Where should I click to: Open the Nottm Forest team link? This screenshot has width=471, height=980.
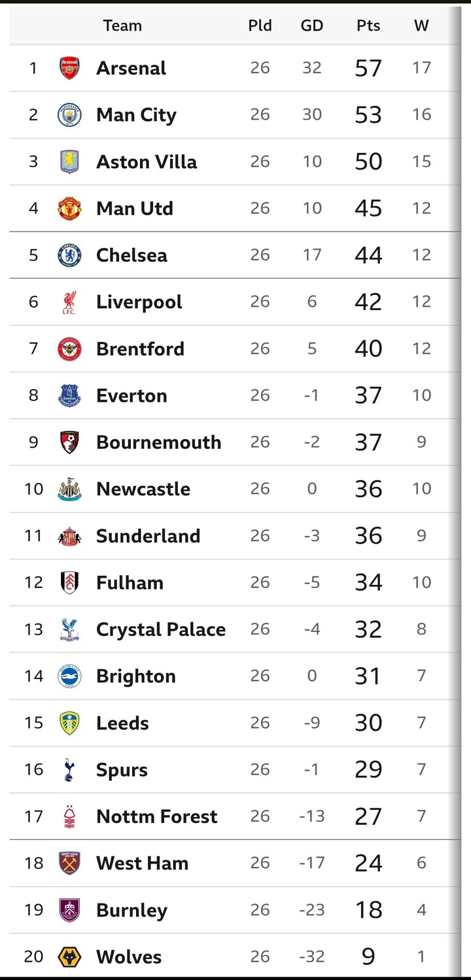157,816
